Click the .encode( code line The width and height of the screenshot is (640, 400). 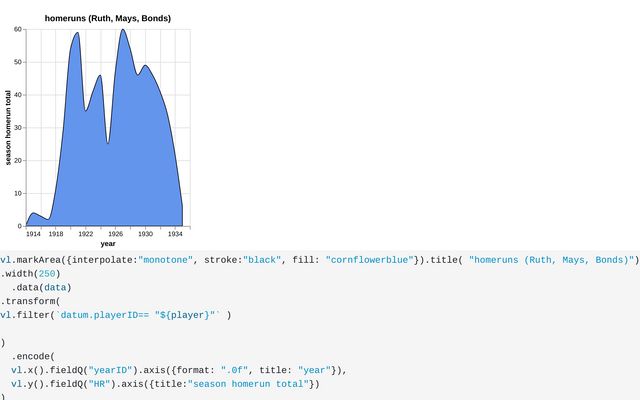click(33, 356)
